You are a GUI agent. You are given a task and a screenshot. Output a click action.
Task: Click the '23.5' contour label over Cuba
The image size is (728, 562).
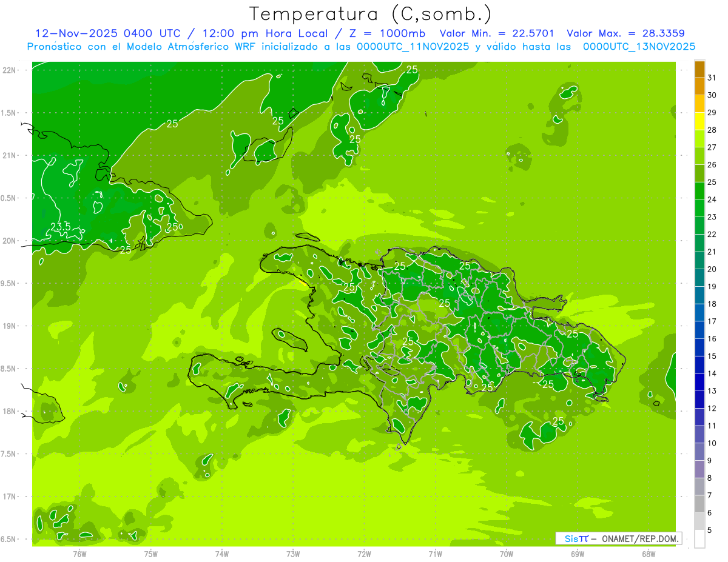60,227
